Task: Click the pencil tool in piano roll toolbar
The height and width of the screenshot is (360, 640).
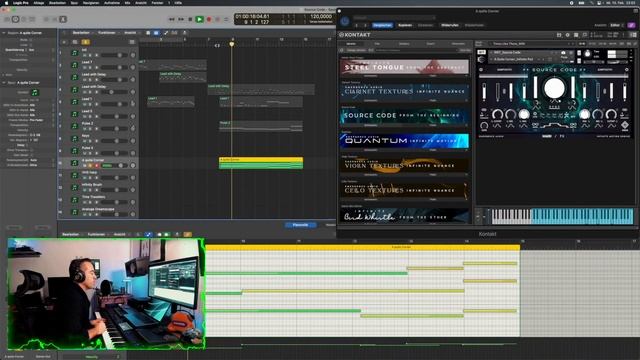Action: pos(149,234)
